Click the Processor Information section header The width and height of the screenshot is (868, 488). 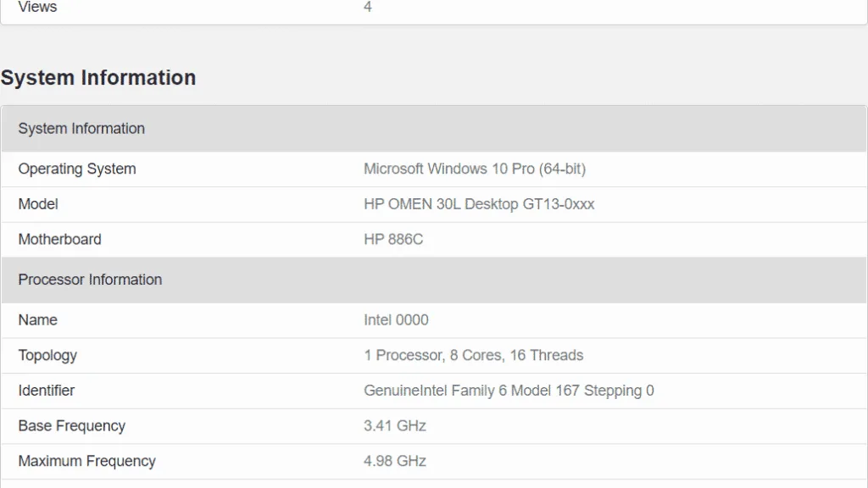coord(90,280)
